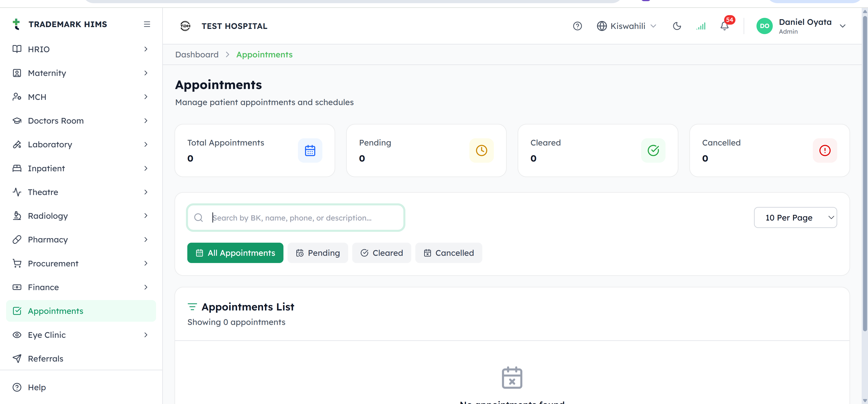868x404 pixels.
Task: Click the Cancelled alert icon in card
Action: (825, 150)
